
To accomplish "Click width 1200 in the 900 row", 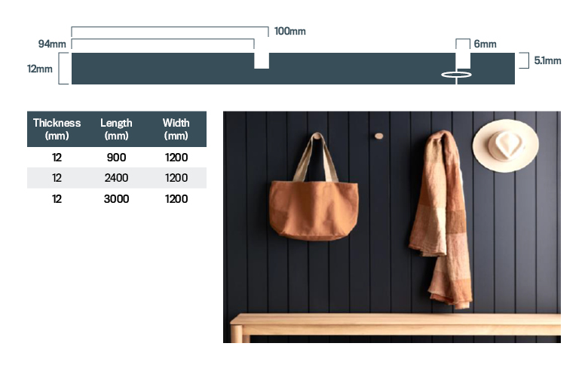I will [x=176, y=157].
